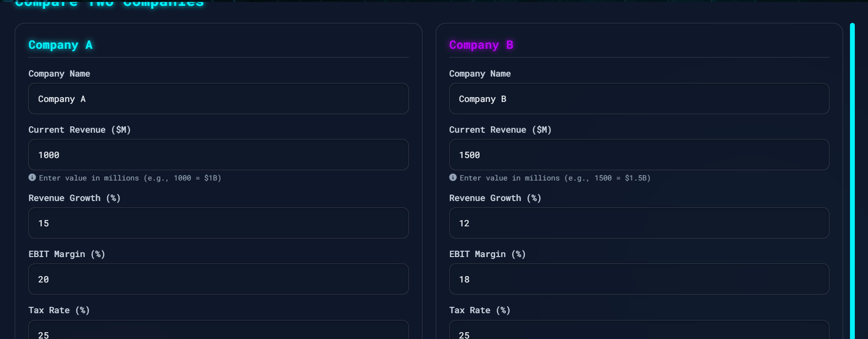Focus Company A Tax Rate input

218,331
